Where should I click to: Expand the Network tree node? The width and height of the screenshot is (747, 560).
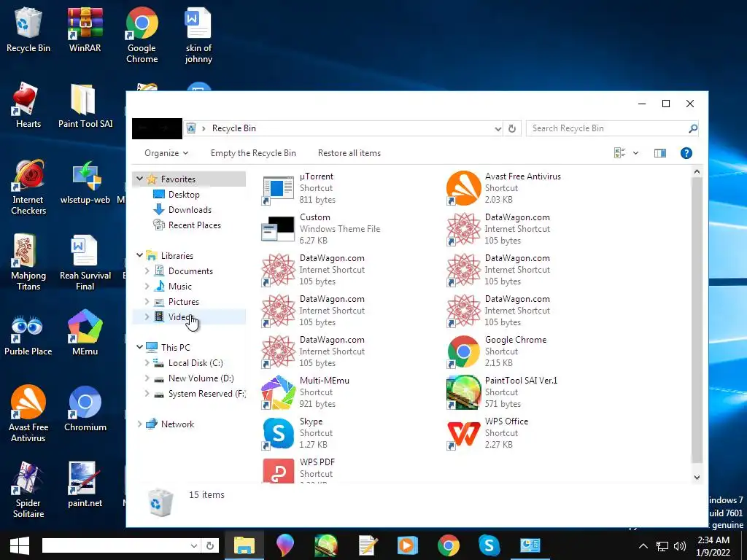pyautogui.click(x=139, y=424)
